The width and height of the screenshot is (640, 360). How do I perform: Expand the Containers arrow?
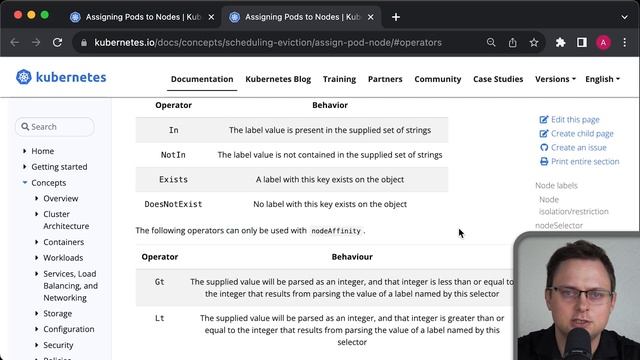coord(37,242)
